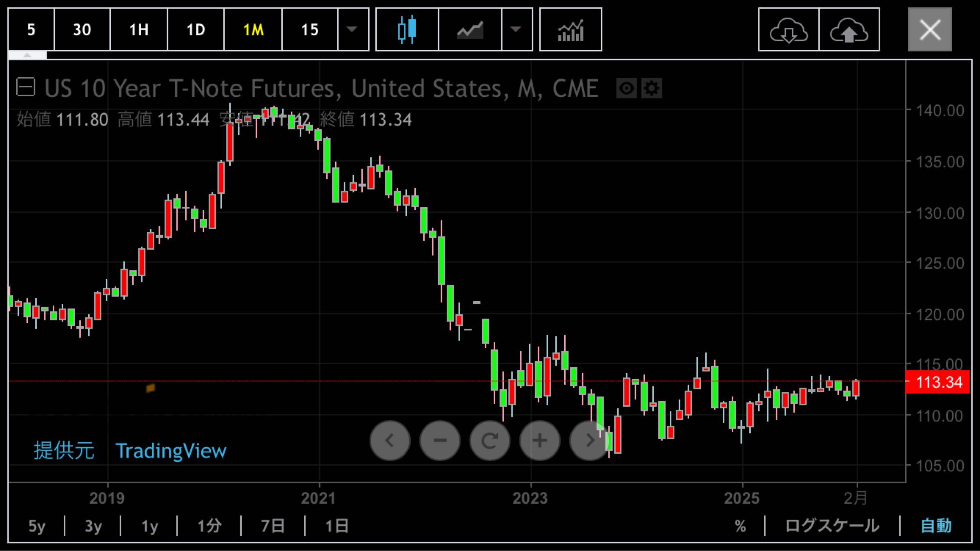
Task: Switch to the line chart style icon
Action: tap(470, 29)
